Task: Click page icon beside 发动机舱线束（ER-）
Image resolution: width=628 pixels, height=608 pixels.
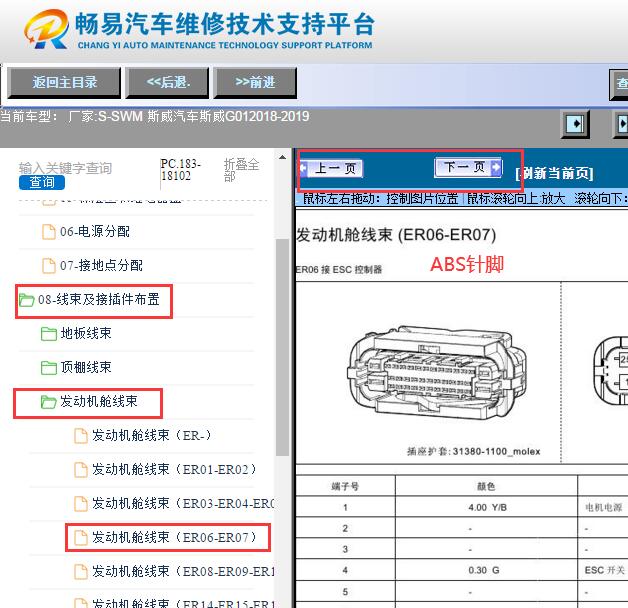Action: pyautogui.click(x=81, y=436)
